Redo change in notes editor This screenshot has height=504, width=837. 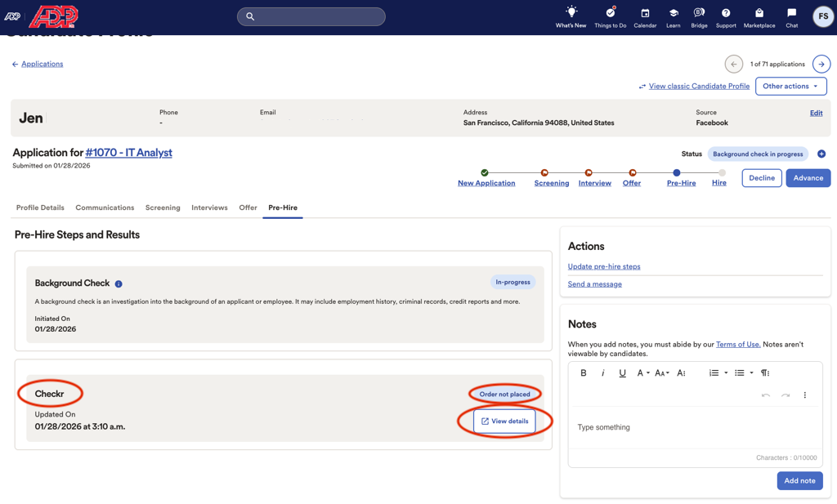tap(786, 395)
